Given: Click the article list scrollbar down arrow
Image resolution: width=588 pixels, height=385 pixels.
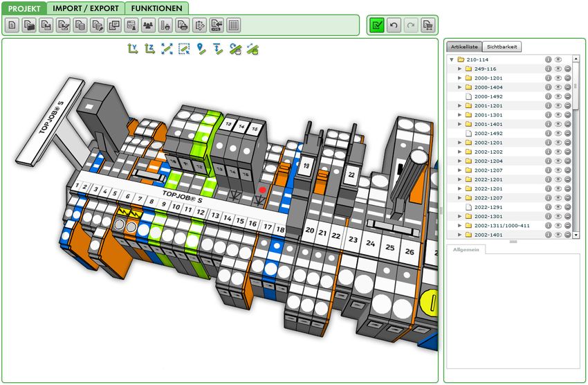Looking at the screenshot, I should [576, 235].
